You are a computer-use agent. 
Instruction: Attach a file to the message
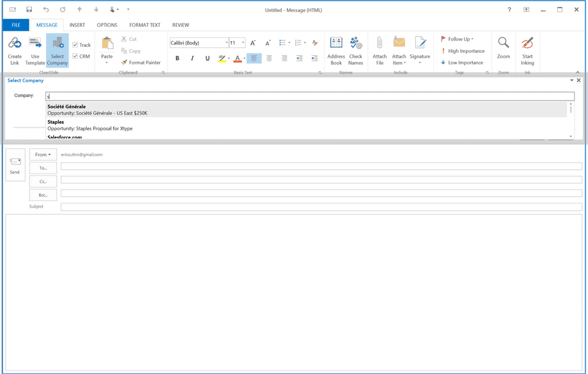[x=380, y=51]
